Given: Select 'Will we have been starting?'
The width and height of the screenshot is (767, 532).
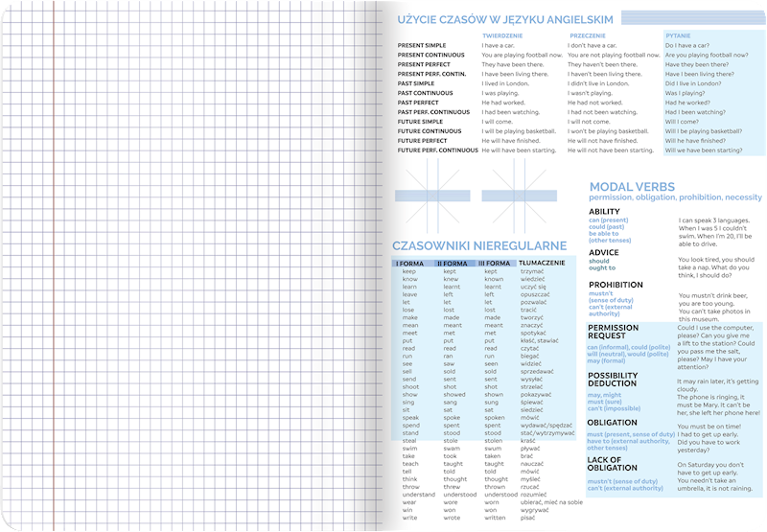Looking at the screenshot, I should [704, 150].
